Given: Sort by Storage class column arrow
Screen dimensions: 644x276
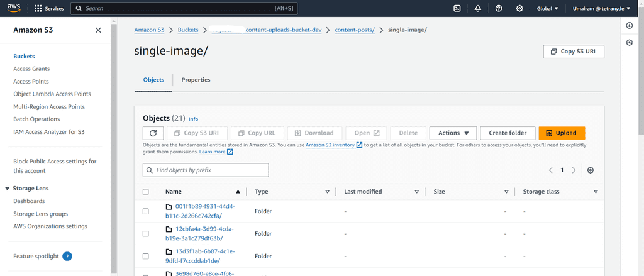Looking at the screenshot, I should point(596,192).
